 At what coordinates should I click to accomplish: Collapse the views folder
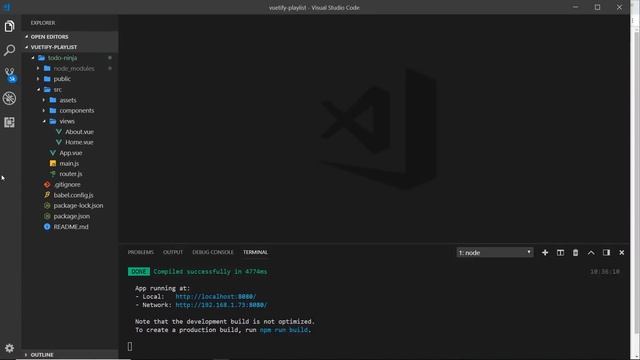(x=44, y=121)
